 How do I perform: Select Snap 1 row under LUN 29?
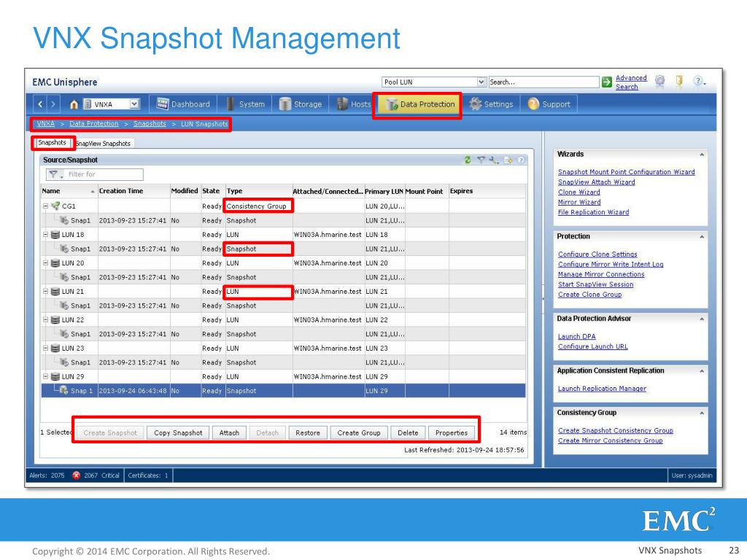pos(284,391)
